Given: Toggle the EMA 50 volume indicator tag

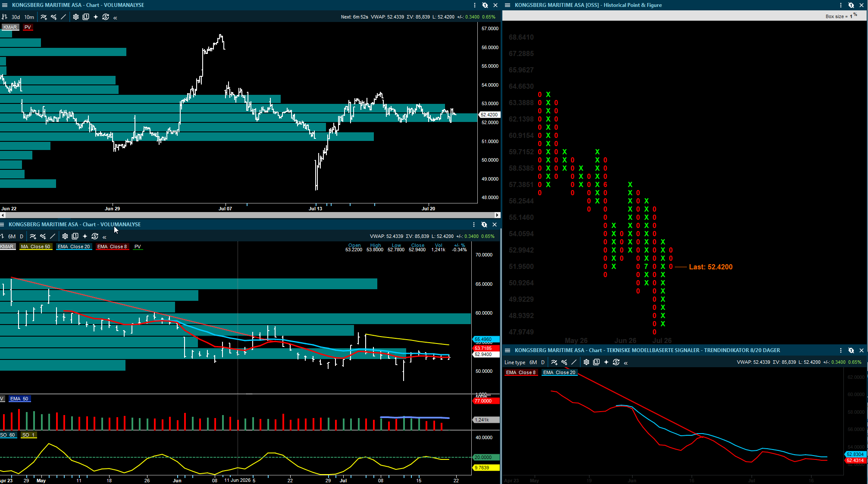Looking at the screenshot, I should [x=19, y=399].
